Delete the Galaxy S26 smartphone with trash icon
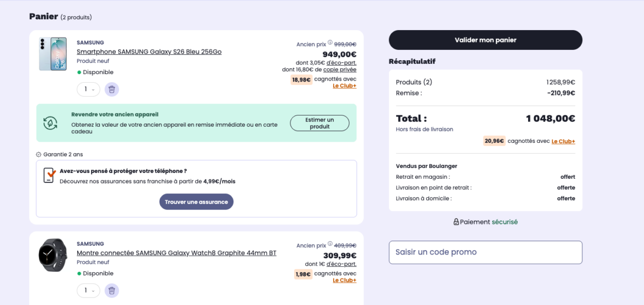 point(112,90)
